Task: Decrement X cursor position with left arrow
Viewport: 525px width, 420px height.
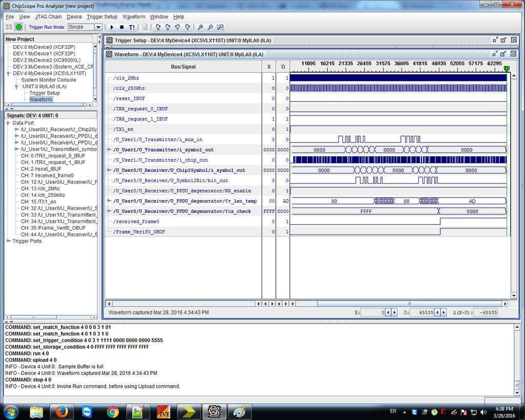Action: point(388,312)
